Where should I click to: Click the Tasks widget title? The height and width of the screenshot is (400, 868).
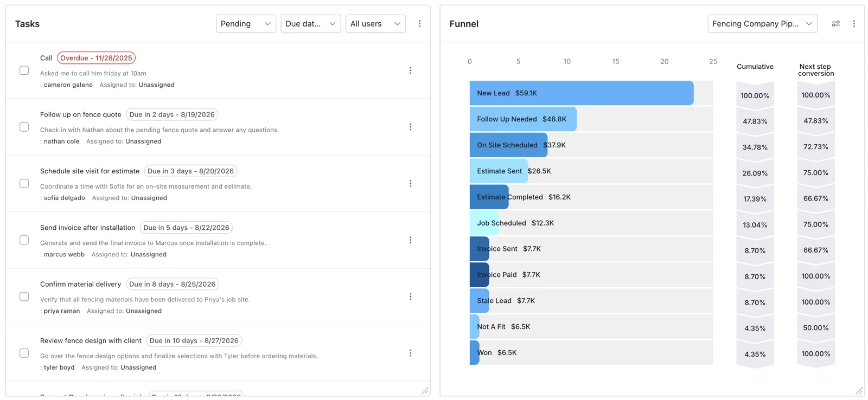(x=27, y=24)
